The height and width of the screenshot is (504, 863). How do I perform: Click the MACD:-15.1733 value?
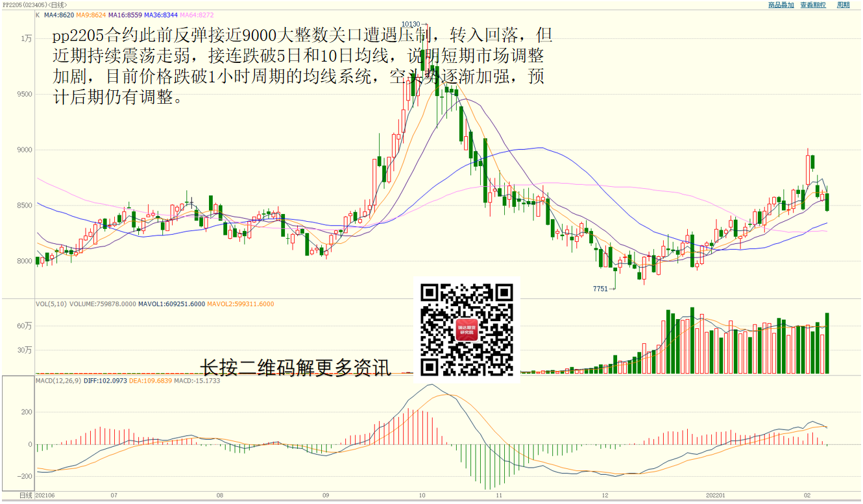point(197,380)
